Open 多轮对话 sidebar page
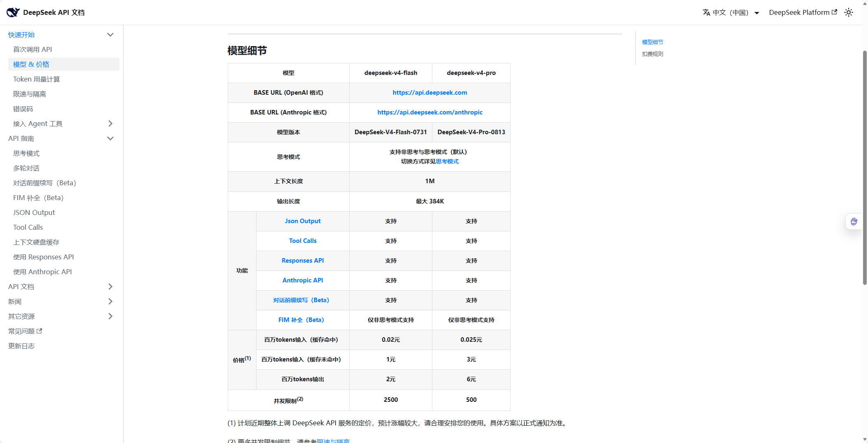This screenshot has height=443, width=868. [x=64, y=168]
